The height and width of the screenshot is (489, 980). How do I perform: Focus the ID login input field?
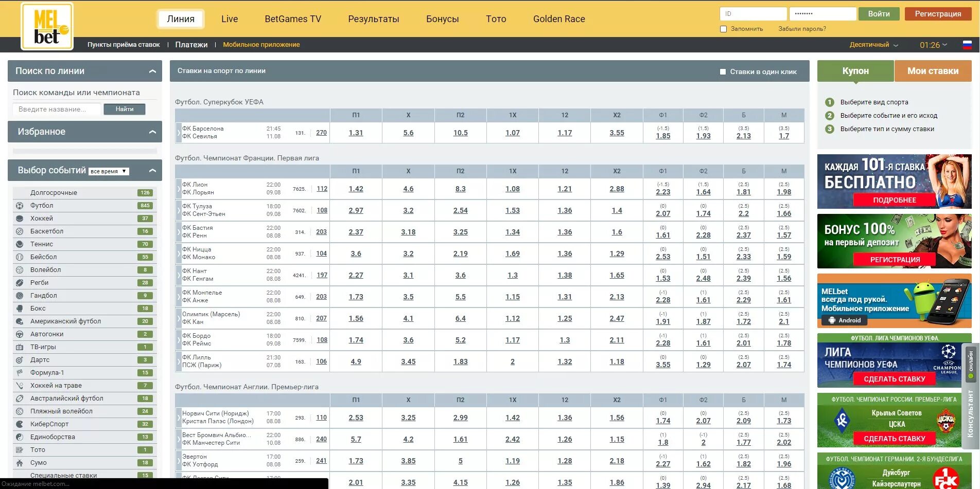pyautogui.click(x=753, y=14)
